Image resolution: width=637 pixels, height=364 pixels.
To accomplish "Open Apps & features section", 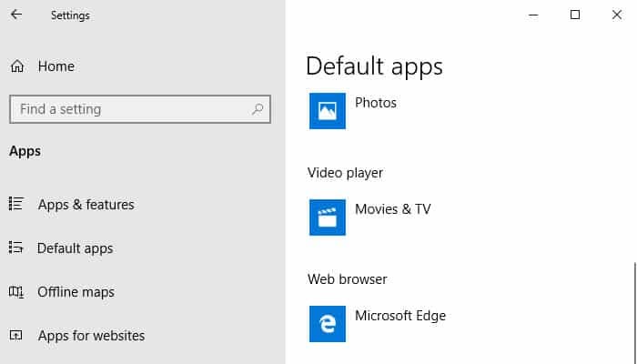I will click(86, 205).
